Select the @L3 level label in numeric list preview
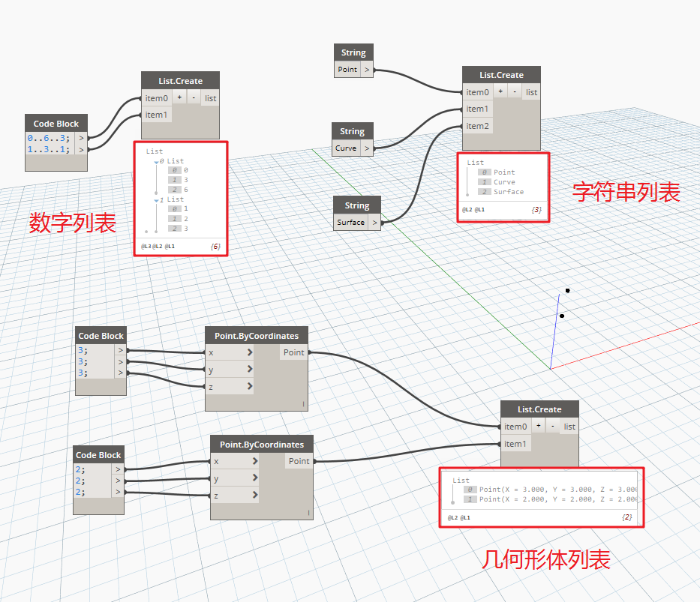 point(146,246)
